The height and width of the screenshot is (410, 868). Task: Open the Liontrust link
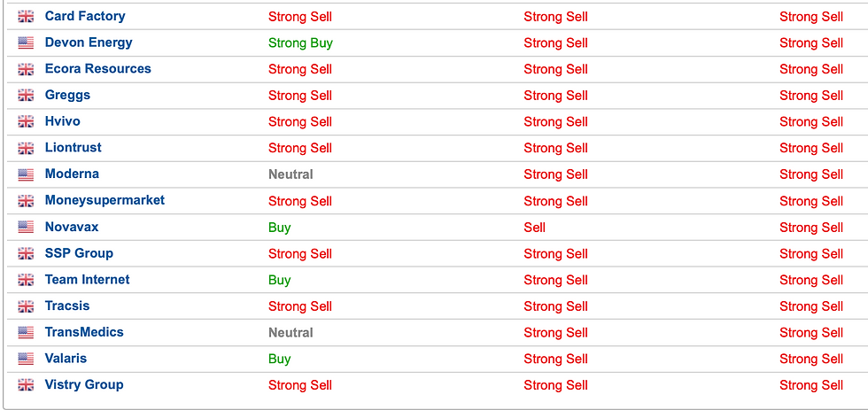73,148
